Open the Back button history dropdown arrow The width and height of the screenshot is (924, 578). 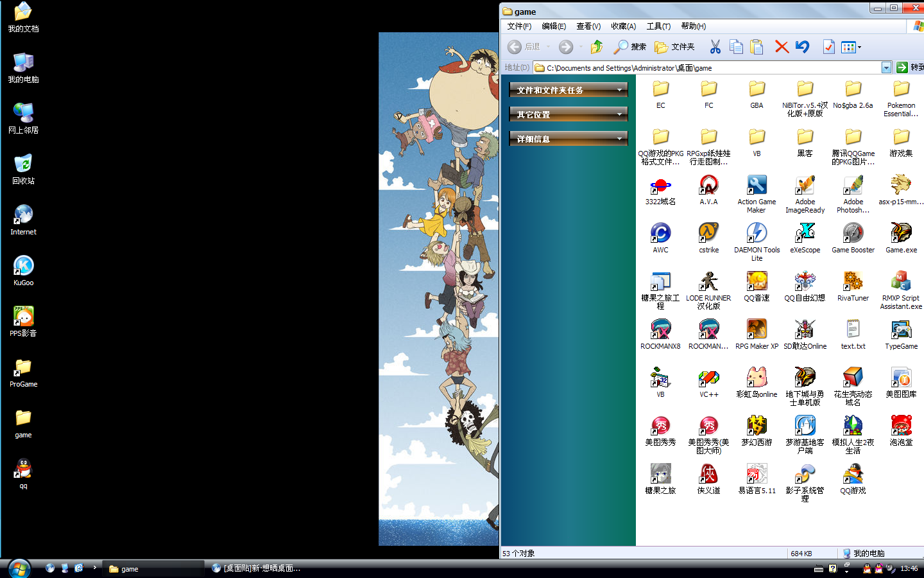point(549,47)
